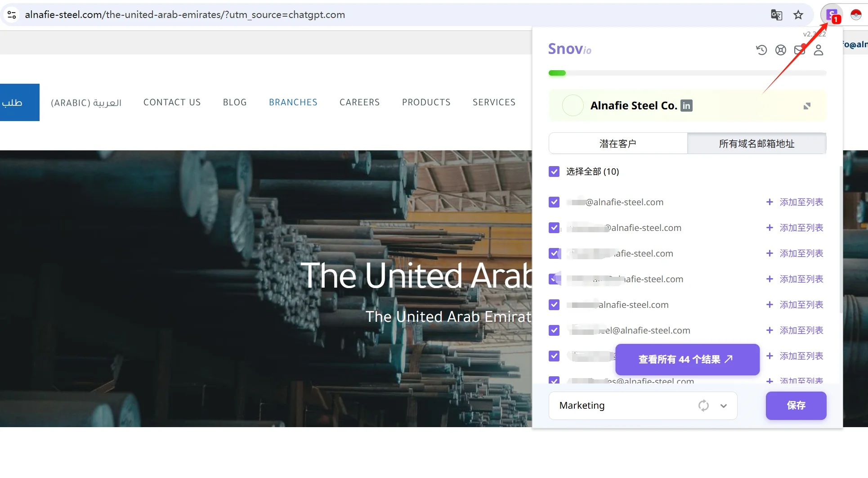Uncheck the email ending in el@alnafie-steel.com
The height and width of the screenshot is (478, 868).
(x=554, y=330)
